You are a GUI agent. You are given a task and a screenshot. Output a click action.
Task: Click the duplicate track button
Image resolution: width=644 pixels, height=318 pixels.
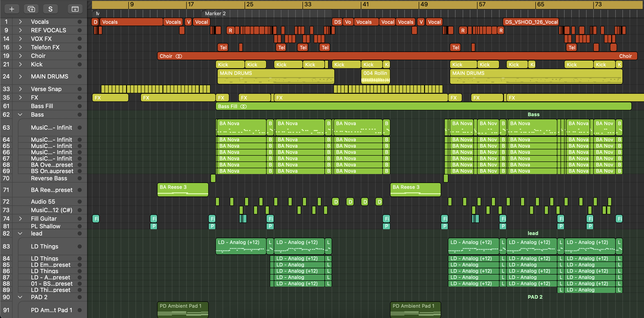click(x=31, y=9)
